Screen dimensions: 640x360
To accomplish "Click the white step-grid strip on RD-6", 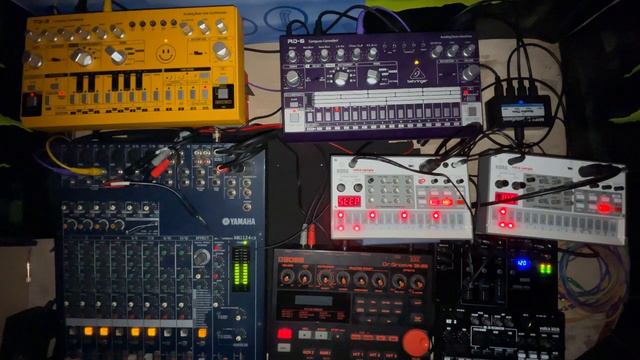I will (x=386, y=98).
